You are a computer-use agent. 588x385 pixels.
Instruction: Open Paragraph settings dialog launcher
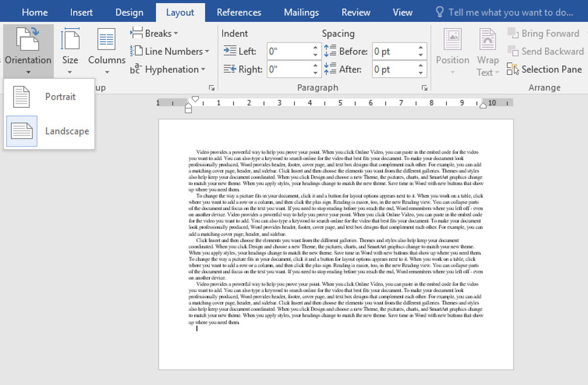click(424, 88)
